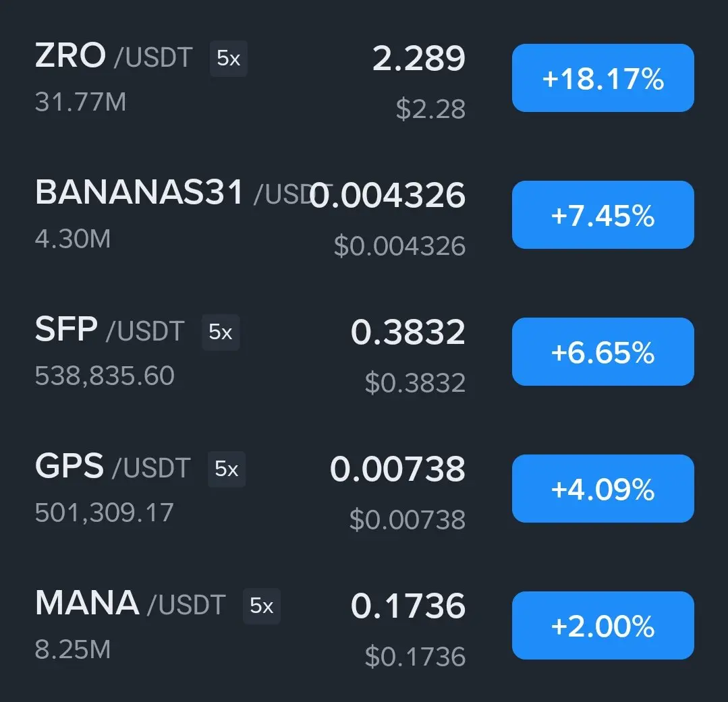The image size is (728, 702).
Task: Tap the +2.00% change button for MANA
Action: [x=603, y=626]
